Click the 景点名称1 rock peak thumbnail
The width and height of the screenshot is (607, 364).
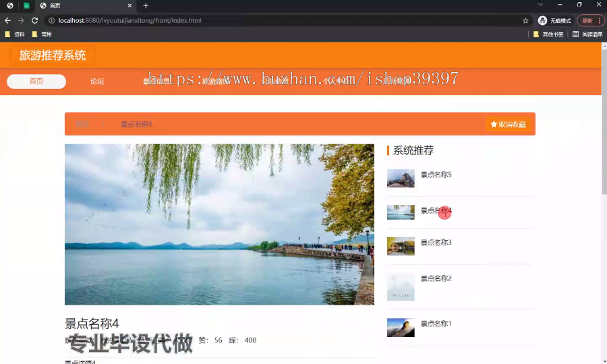pyautogui.click(x=401, y=327)
